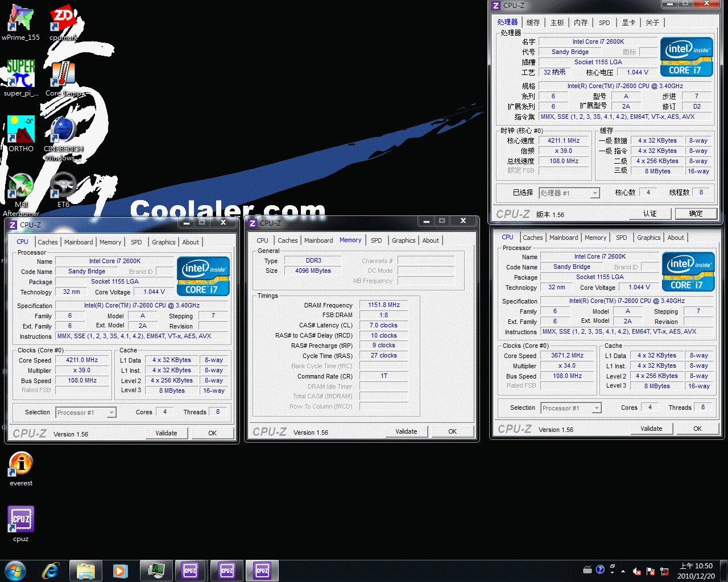Open the 关于 tab in the Chinese CPU-Z

(652, 23)
